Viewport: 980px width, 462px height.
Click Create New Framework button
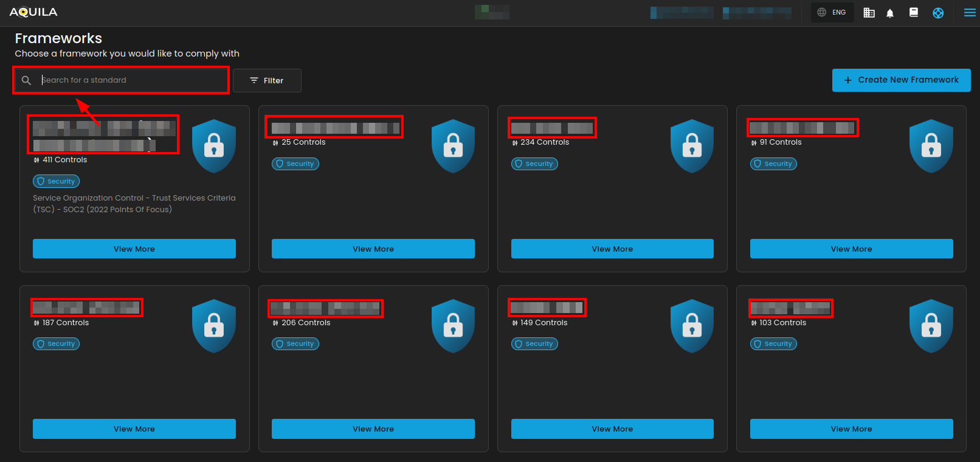[x=901, y=80]
